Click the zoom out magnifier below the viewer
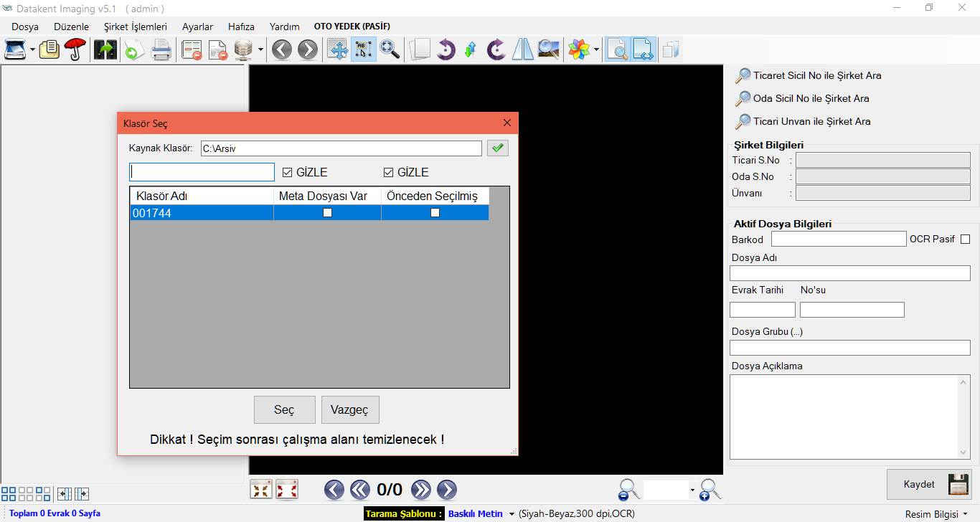This screenshot has height=522, width=980. click(628, 490)
